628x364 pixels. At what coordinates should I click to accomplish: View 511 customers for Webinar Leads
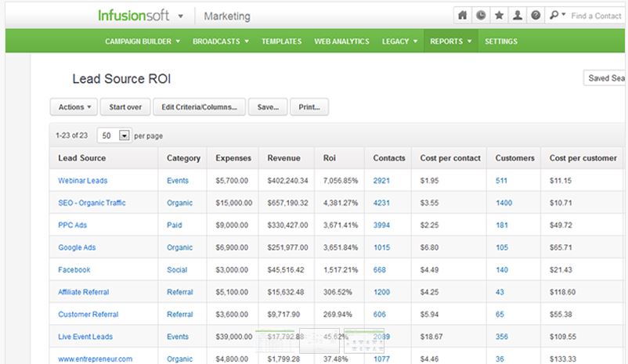[x=501, y=181]
